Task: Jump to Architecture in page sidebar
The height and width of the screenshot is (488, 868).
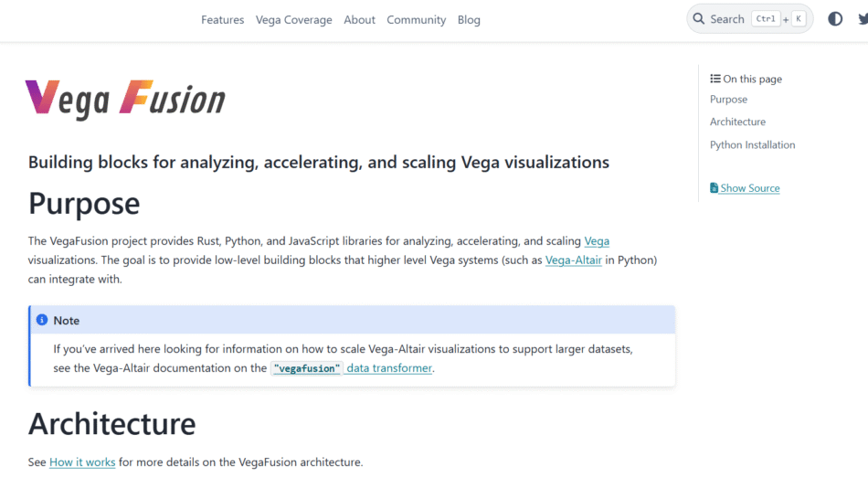Action: click(738, 122)
